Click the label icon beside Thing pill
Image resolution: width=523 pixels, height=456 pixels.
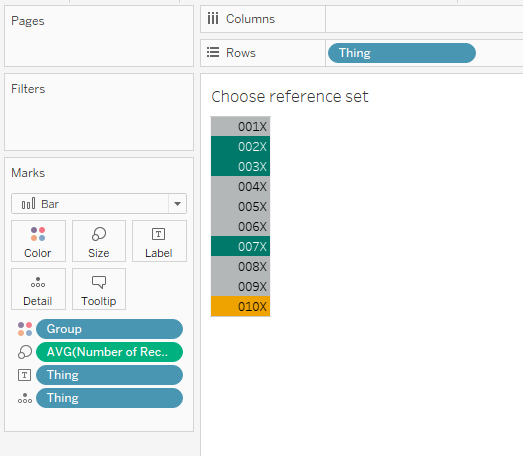(24, 375)
